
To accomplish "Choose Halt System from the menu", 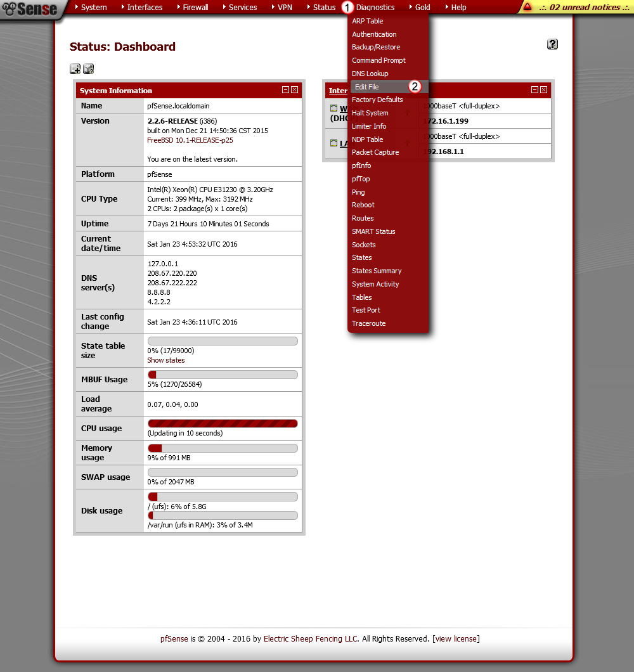I will coord(370,113).
